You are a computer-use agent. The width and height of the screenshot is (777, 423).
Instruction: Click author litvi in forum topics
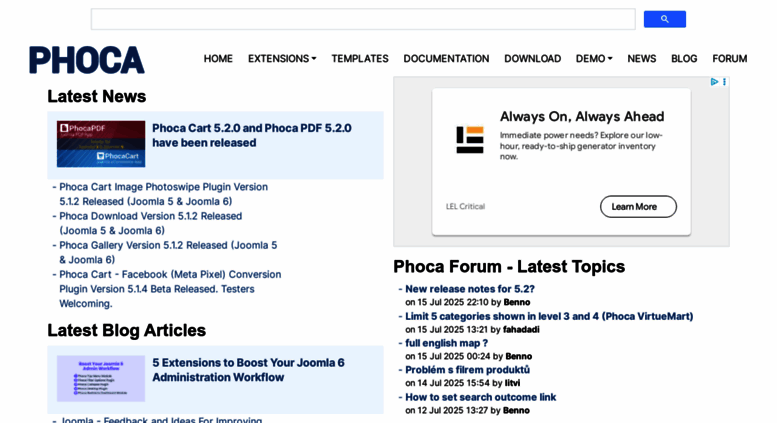[512, 383]
